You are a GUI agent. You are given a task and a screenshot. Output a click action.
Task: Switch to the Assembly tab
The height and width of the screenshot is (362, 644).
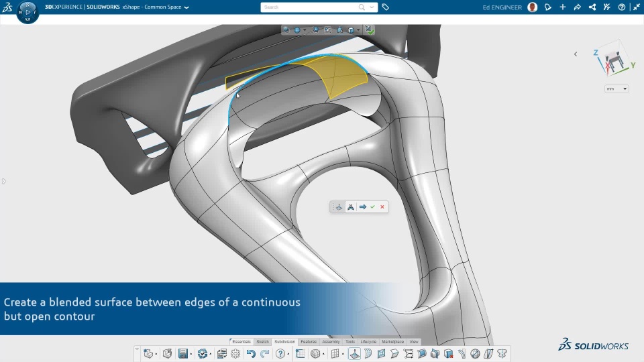331,341
